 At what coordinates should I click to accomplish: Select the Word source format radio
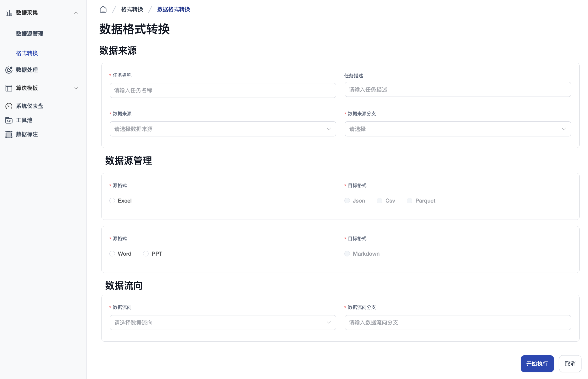click(x=112, y=254)
